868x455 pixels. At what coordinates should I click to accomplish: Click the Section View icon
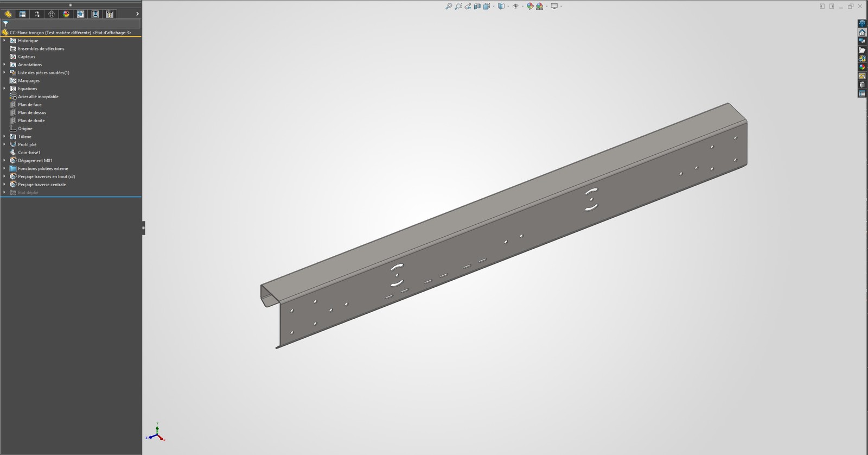(x=477, y=7)
